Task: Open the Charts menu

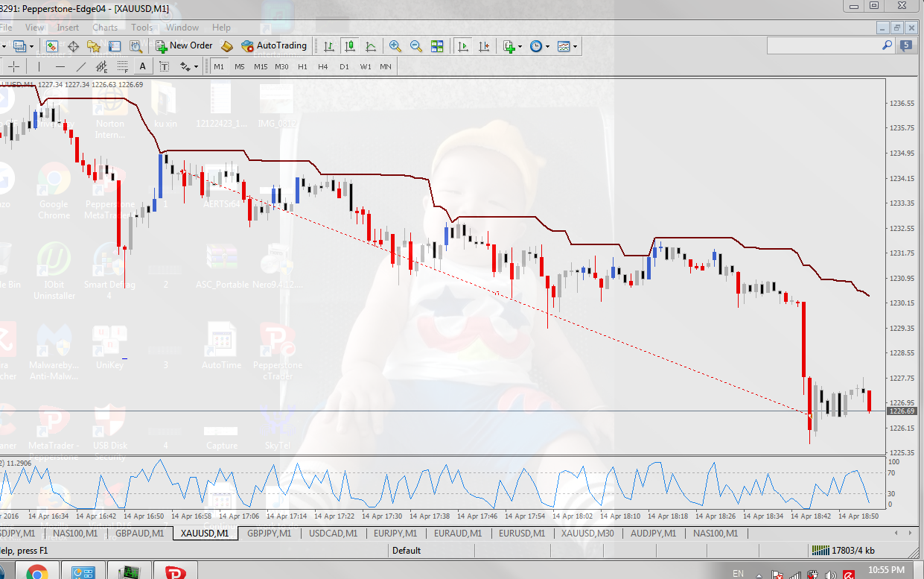Action: (x=105, y=28)
